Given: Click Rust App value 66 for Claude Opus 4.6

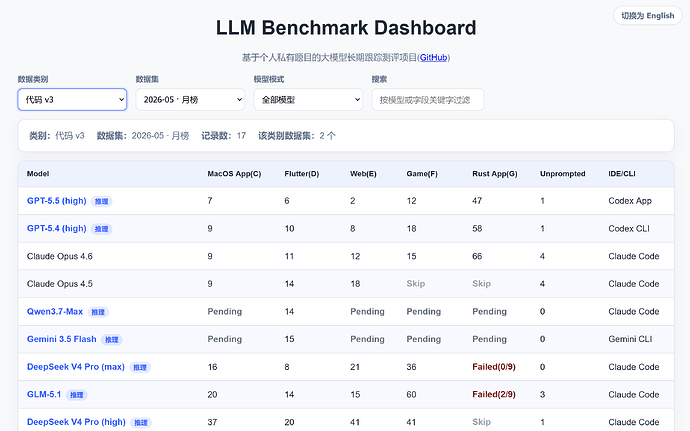Looking at the screenshot, I should 477,256.
